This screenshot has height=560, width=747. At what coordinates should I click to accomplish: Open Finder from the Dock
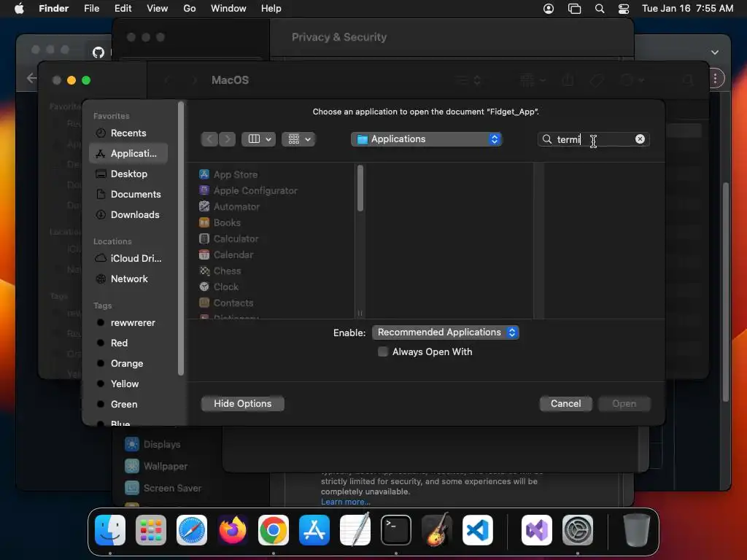point(110,530)
